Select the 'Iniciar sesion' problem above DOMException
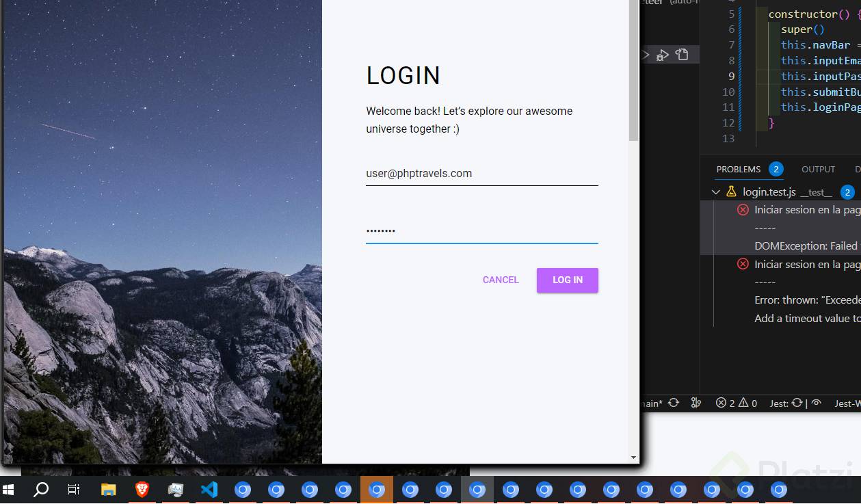The image size is (861, 504). pos(807,210)
